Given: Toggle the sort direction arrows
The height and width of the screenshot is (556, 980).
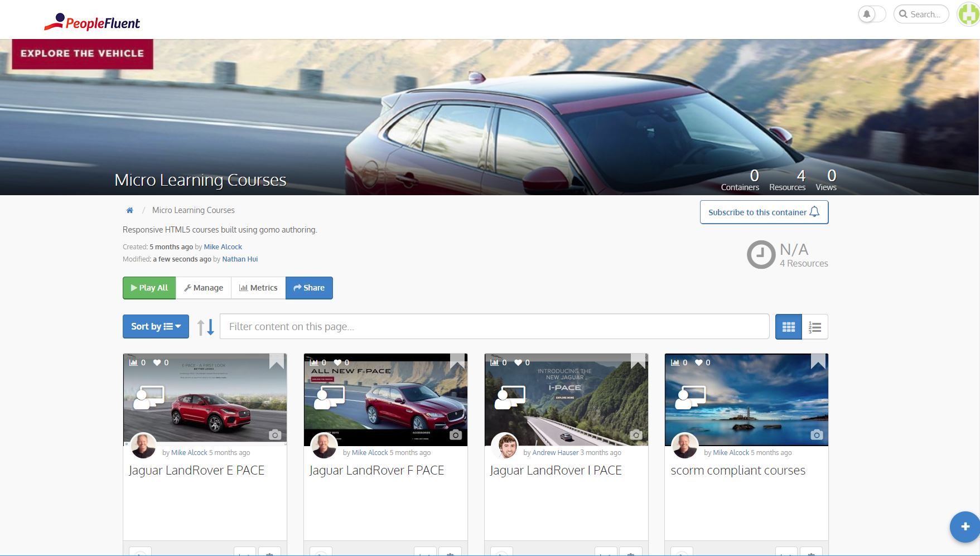Looking at the screenshot, I should 205,327.
